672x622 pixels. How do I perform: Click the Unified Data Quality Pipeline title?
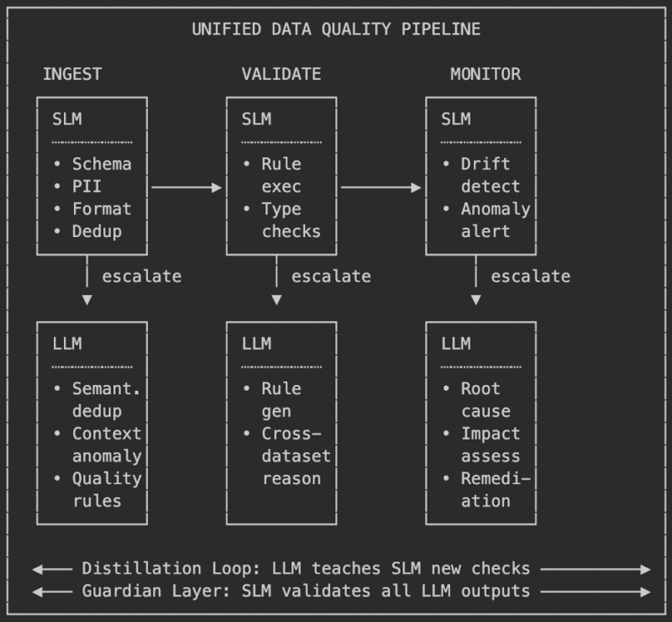(336, 29)
